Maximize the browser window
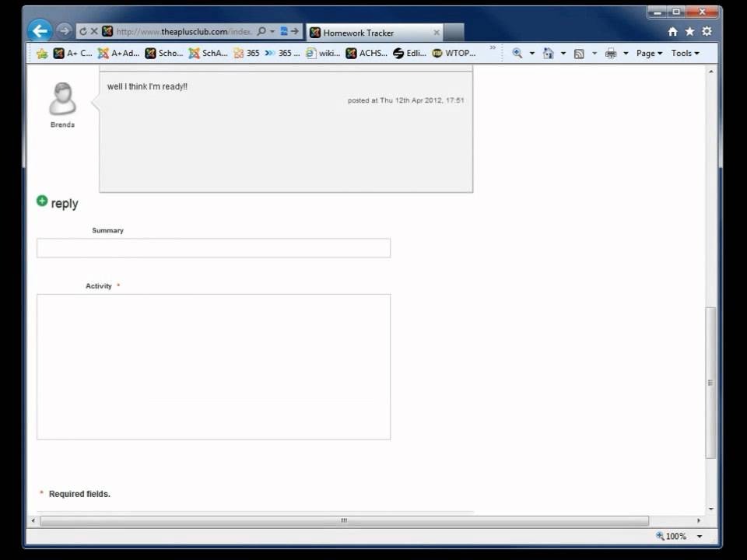747x560 pixels. [x=675, y=12]
